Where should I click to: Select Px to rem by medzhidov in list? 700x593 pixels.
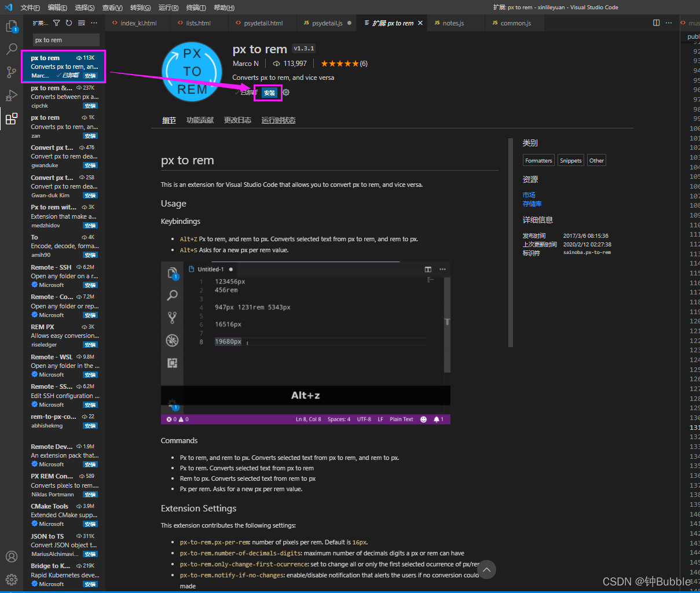click(x=64, y=216)
